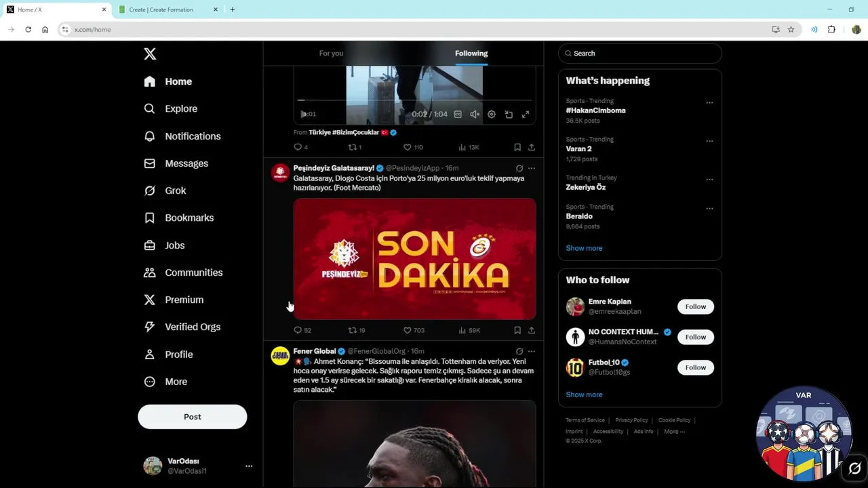868x488 pixels.
Task: Show more trends in What's happening
Action: 584,248
